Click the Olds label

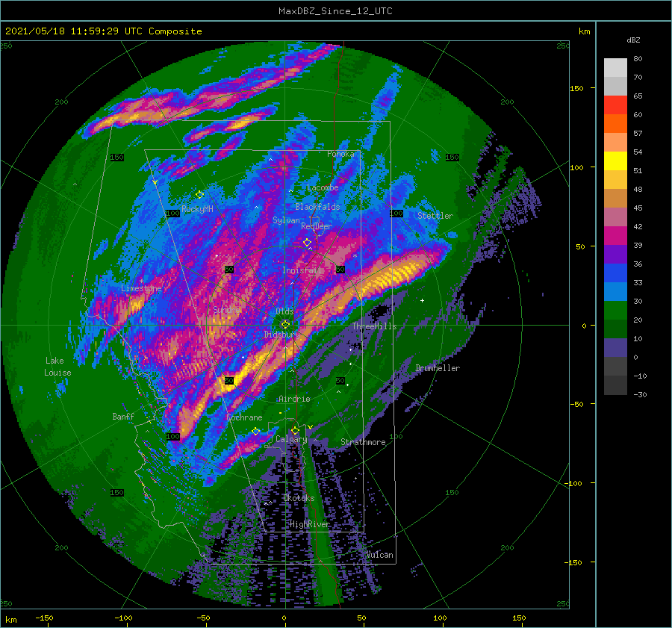point(284,311)
